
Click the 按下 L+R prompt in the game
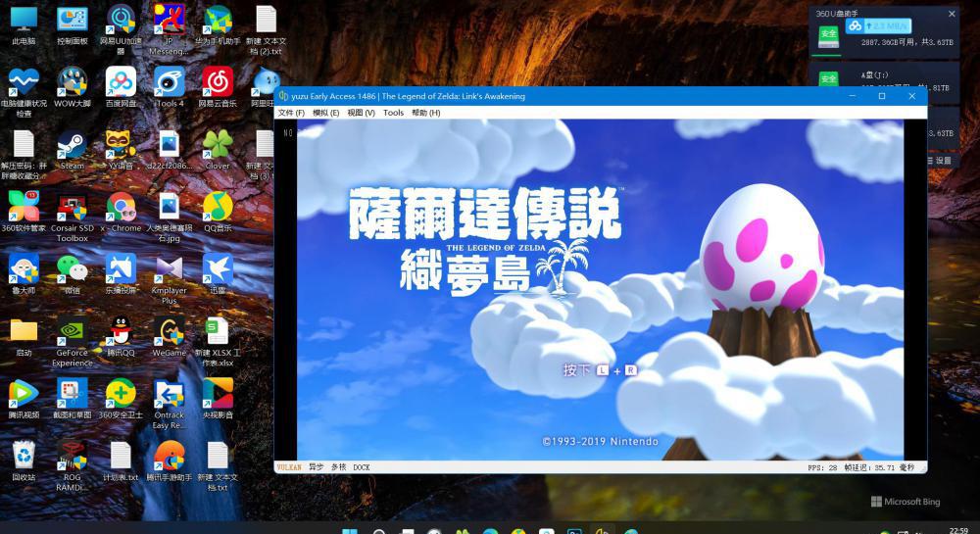point(600,370)
